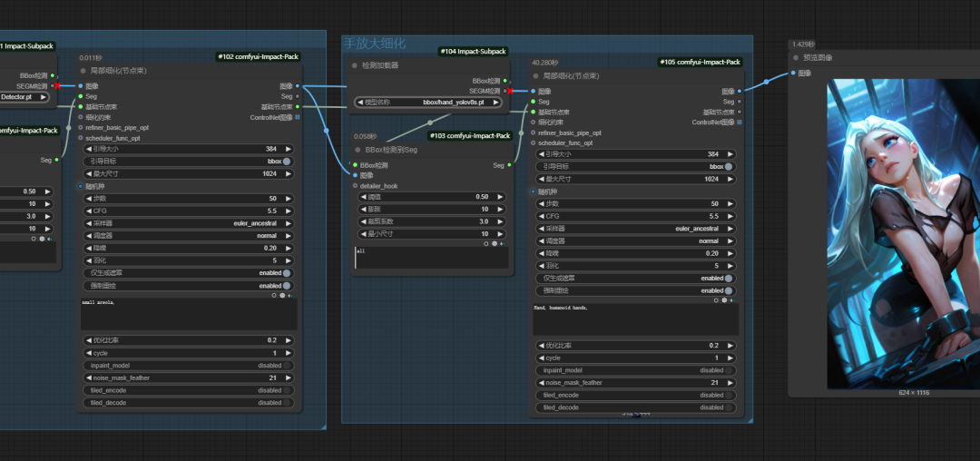980x461 pixels.
Task: Click the Seg output port on node #103
Action: (x=509, y=165)
